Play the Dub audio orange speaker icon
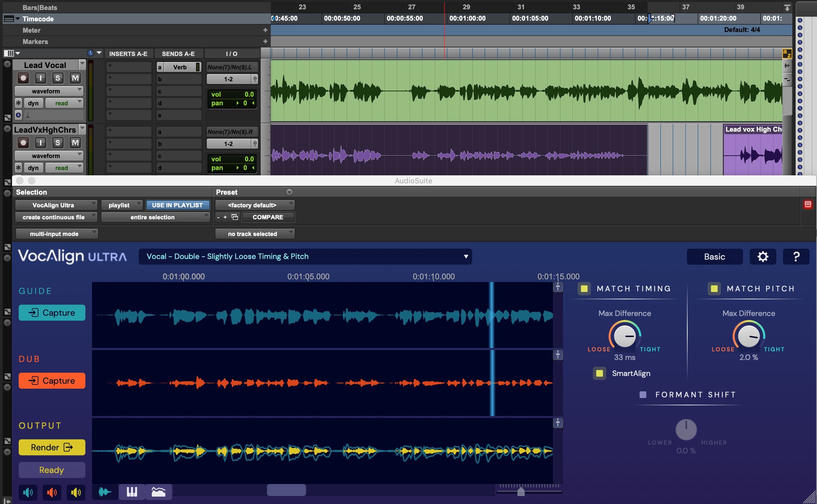The width and height of the screenshot is (817, 504). pyautogui.click(x=52, y=492)
